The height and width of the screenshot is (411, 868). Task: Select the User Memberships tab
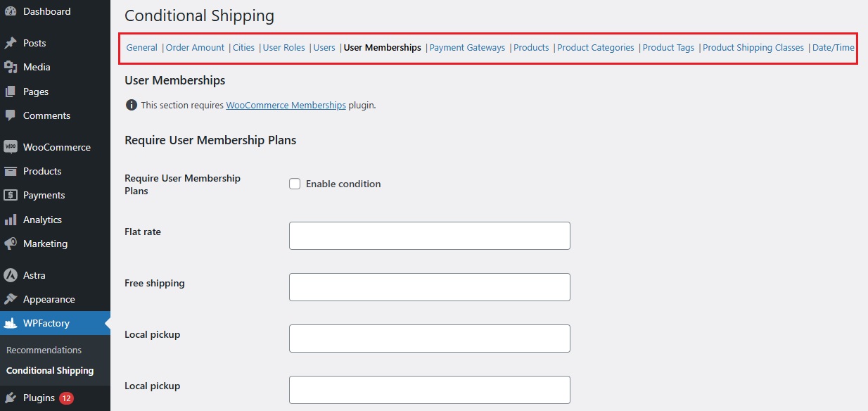click(x=383, y=48)
